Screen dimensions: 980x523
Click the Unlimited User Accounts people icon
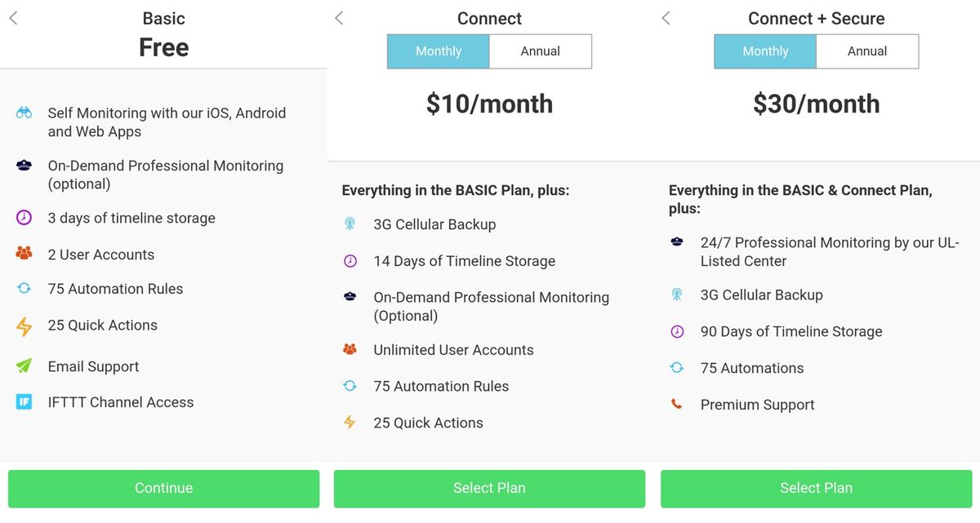click(350, 349)
